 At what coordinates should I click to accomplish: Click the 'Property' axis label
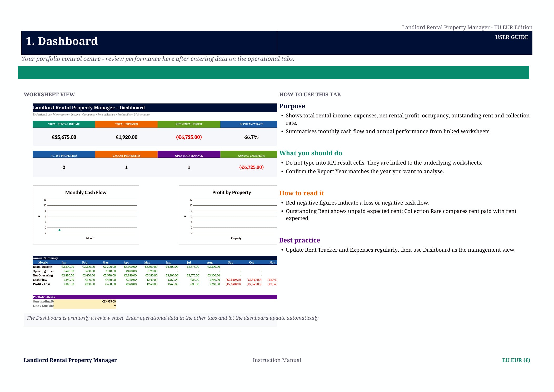click(236, 238)
